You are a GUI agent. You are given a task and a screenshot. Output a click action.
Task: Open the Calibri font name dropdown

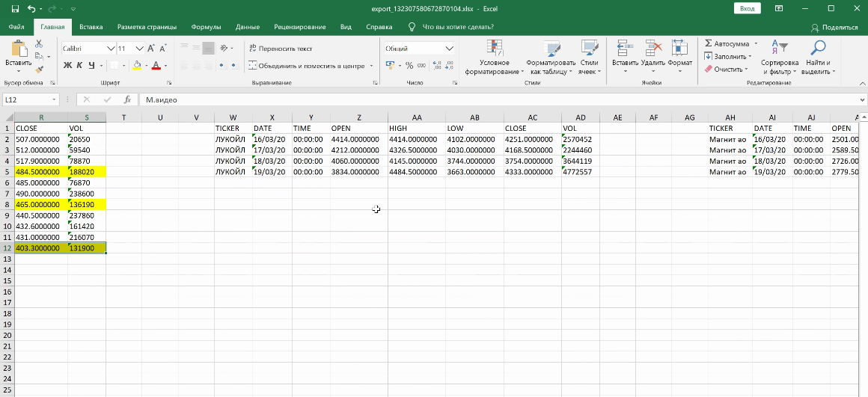point(111,48)
